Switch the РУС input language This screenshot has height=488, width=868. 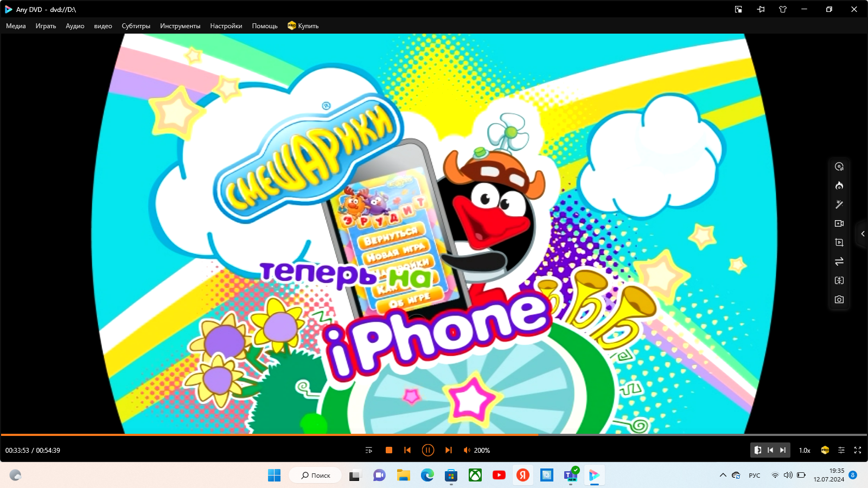pos(755,476)
